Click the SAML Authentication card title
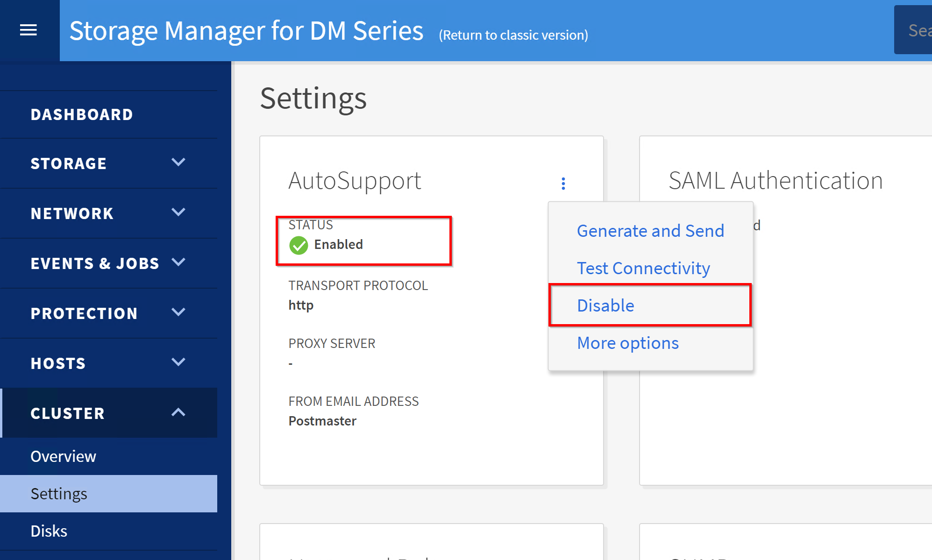 pyautogui.click(x=775, y=180)
